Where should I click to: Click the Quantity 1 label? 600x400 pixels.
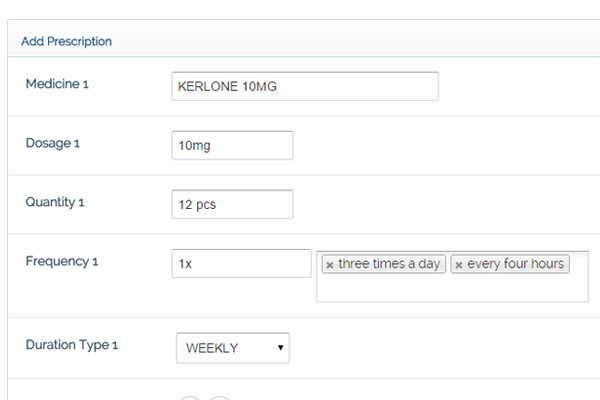point(55,202)
